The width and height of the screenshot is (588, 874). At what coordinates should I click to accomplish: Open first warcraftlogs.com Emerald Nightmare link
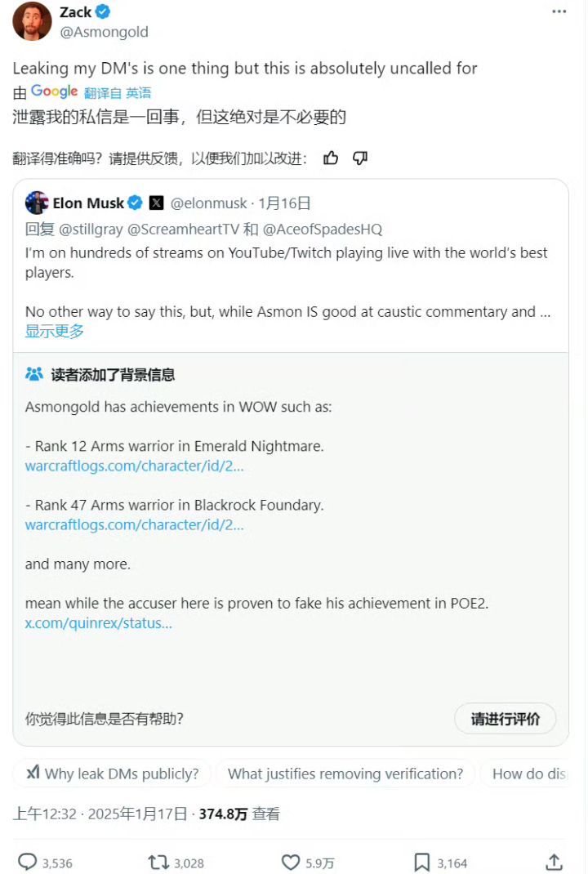click(135, 466)
